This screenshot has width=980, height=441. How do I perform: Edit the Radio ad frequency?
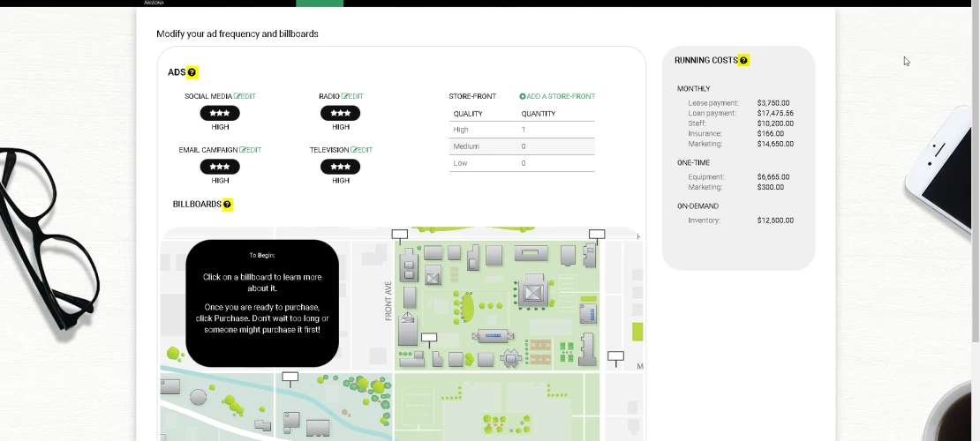[352, 96]
